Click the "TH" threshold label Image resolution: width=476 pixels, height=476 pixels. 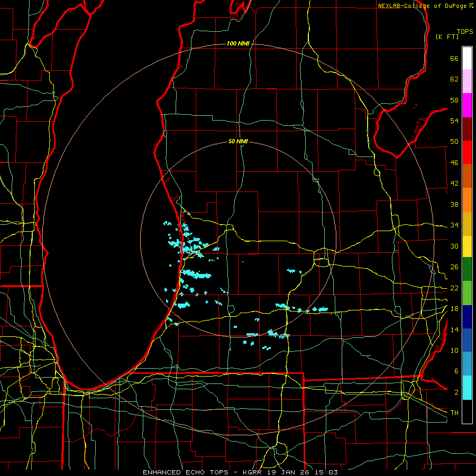[454, 413]
